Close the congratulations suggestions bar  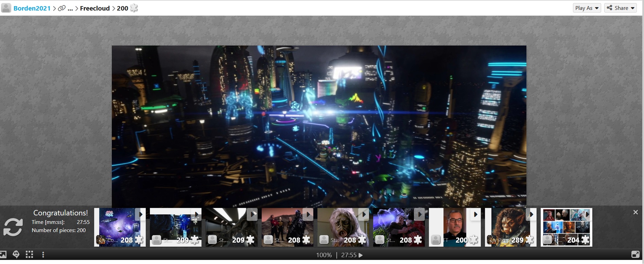pos(636,212)
